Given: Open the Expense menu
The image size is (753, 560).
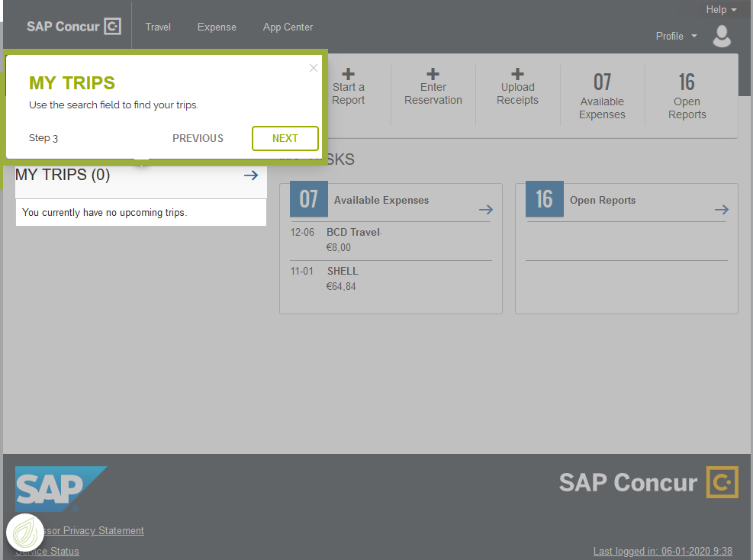Looking at the screenshot, I should tap(217, 27).
